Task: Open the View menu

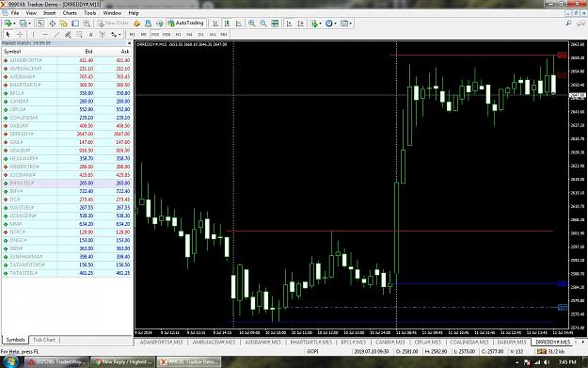Action: [31, 13]
